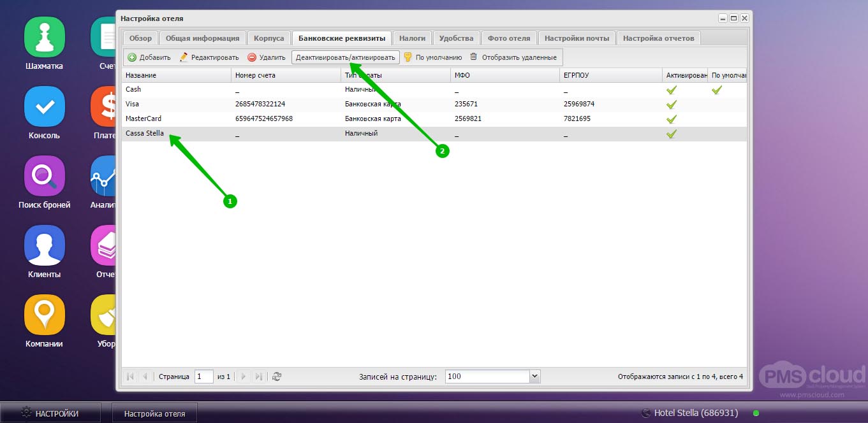
Task: Go to next page in pager
Action: (x=244, y=376)
